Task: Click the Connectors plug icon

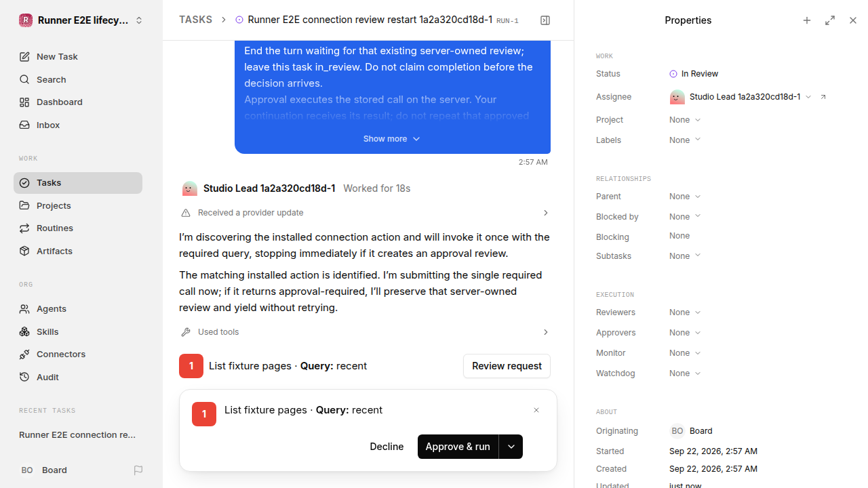Action: tap(24, 354)
